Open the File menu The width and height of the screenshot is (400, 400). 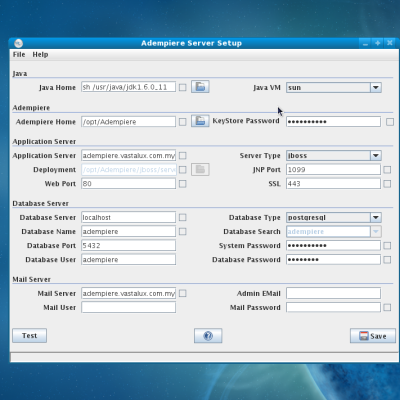(19, 55)
